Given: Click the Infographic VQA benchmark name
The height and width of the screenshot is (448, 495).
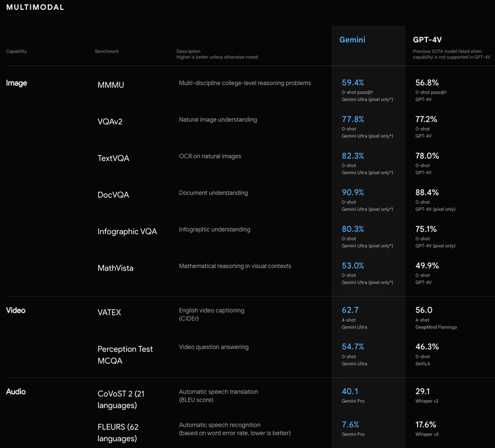Looking at the screenshot, I should click(127, 231).
